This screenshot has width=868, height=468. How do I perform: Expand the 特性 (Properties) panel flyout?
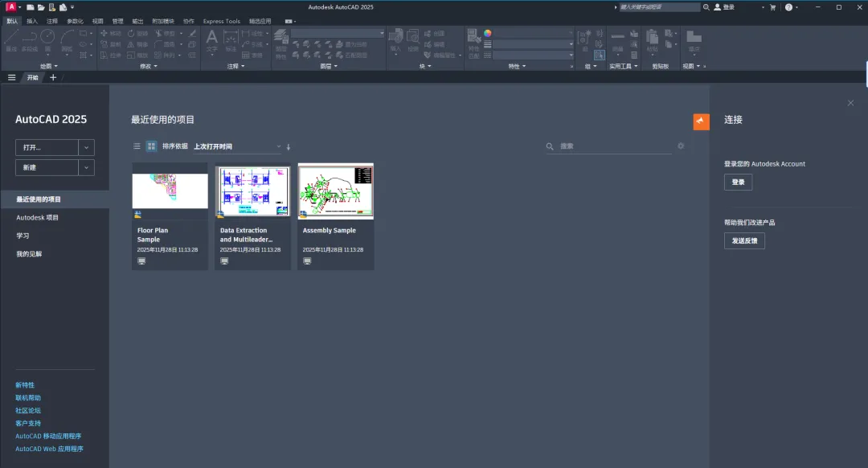(517, 67)
